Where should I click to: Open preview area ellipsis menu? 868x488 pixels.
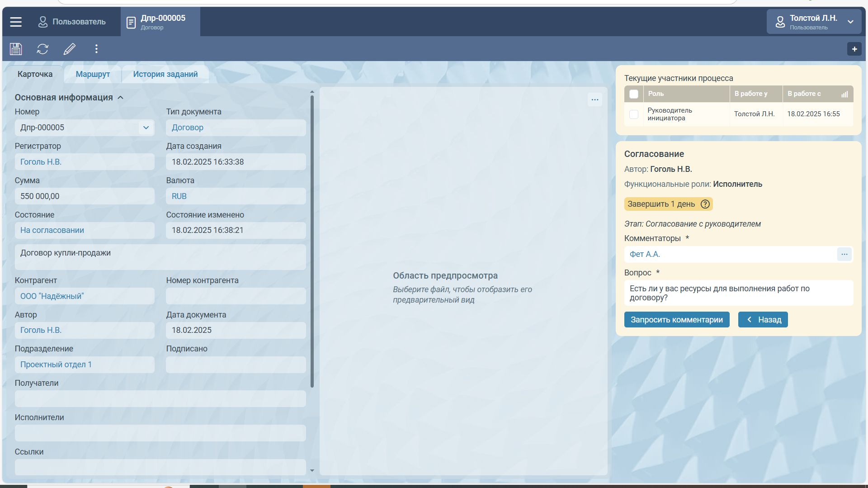point(594,99)
